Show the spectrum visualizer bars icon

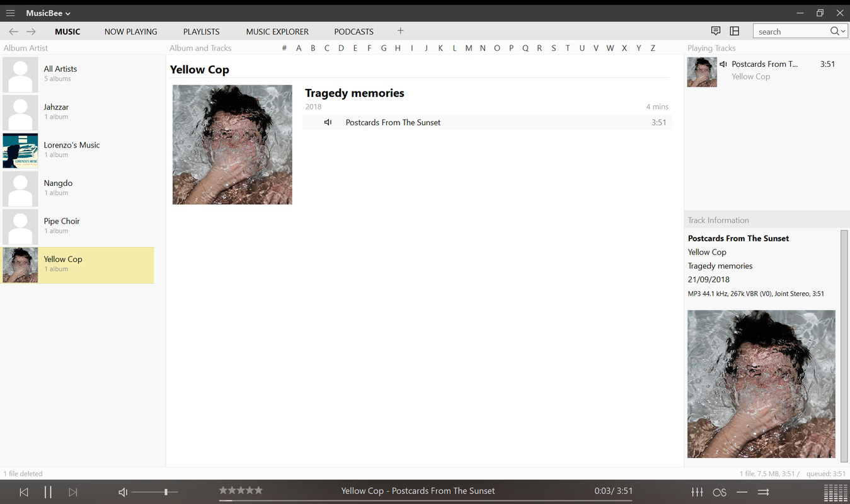836,492
